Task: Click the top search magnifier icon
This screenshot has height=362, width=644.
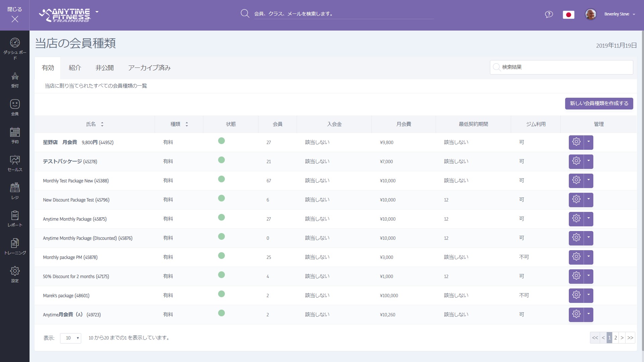Action: click(245, 13)
